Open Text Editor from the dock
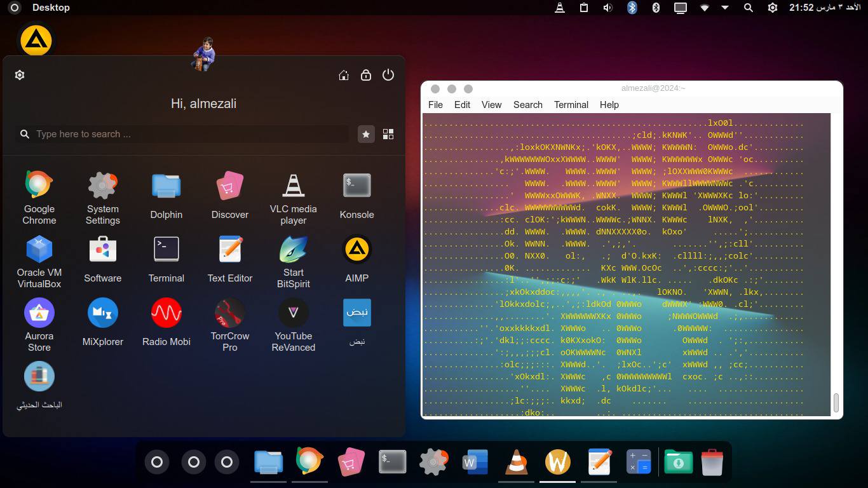This screenshot has height=488, width=868. click(x=599, y=462)
